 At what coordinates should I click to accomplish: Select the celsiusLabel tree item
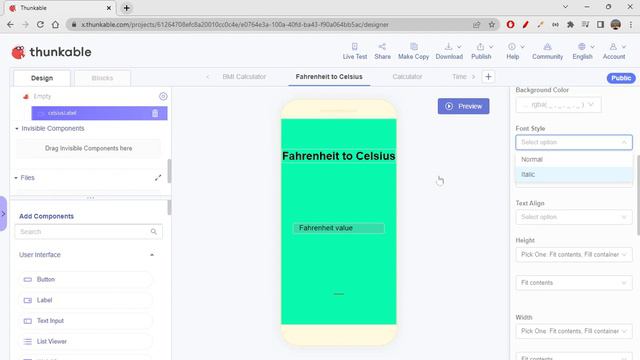click(x=99, y=113)
